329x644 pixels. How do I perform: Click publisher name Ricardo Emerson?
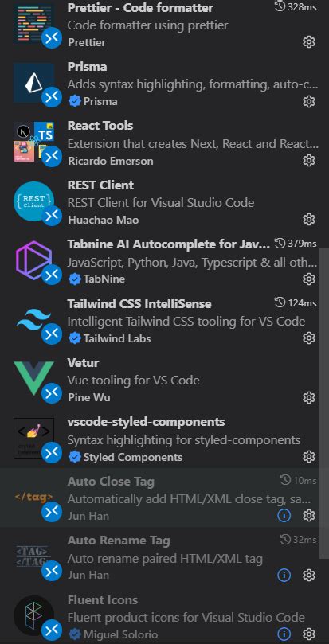click(110, 161)
